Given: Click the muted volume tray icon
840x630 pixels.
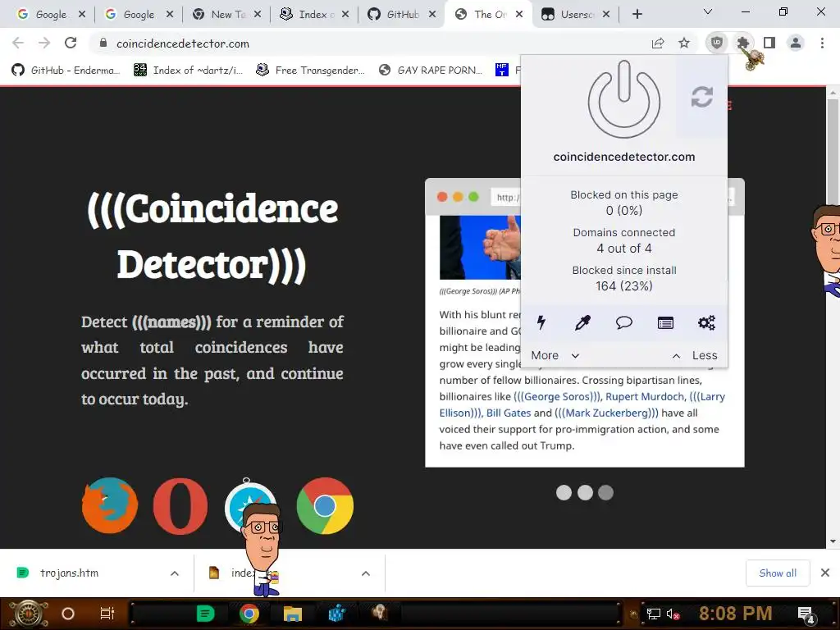Looking at the screenshot, I should tap(673, 614).
